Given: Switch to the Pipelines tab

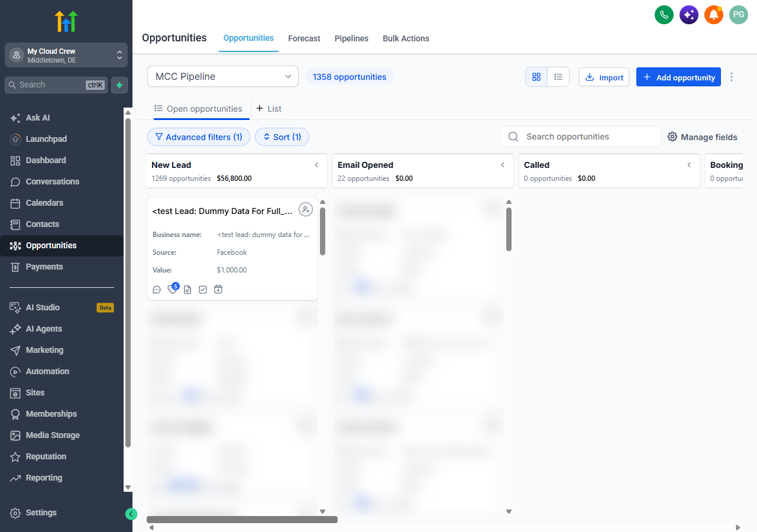Looking at the screenshot, I should [351, 38].
